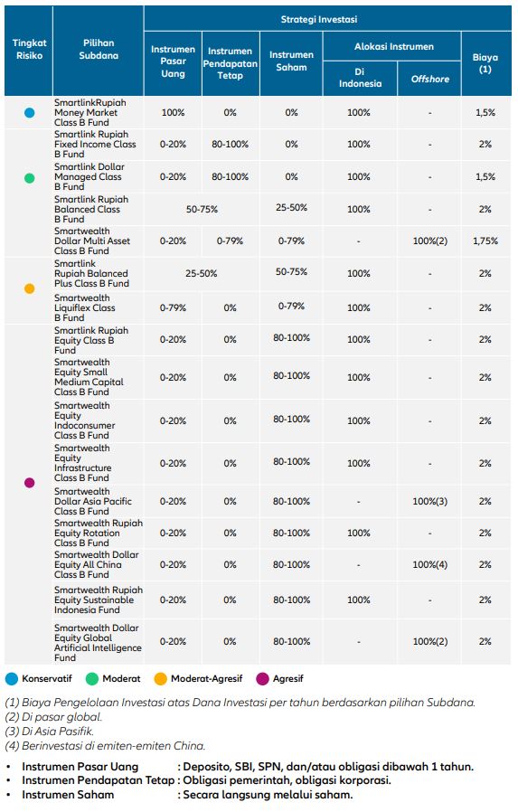Click the Smartwealth Liquiflex Class B Fund name
This screenshot has height=812, width=518.
click(85, 307)
